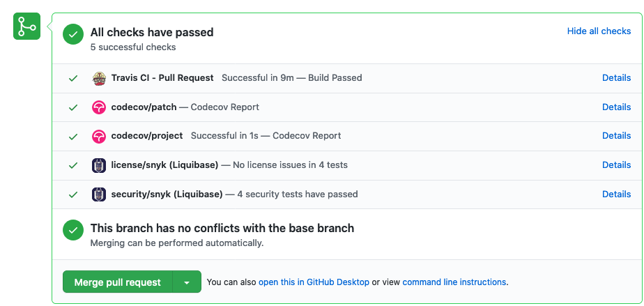The height and width of the screenshot is (306, 644).
Task: Merge the pull request
Action: pyautogui.click(x=118, y=282)
